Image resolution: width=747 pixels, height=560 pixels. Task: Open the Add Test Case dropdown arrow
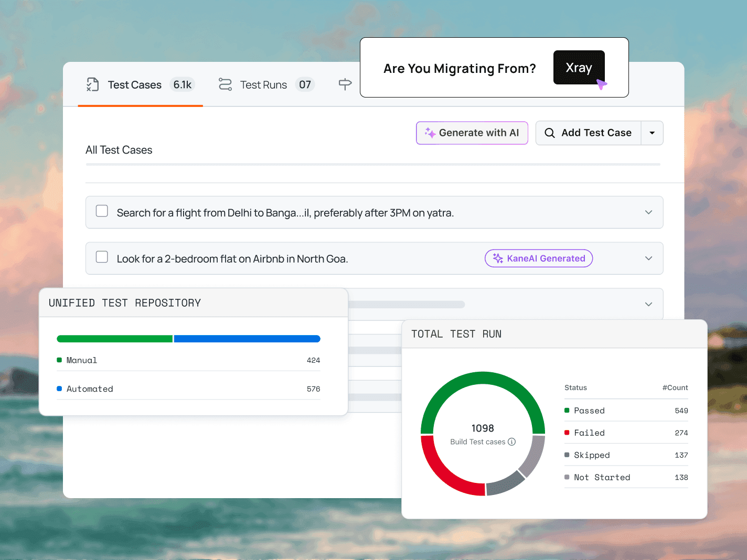pyautogui.click(x=652, y=133)
